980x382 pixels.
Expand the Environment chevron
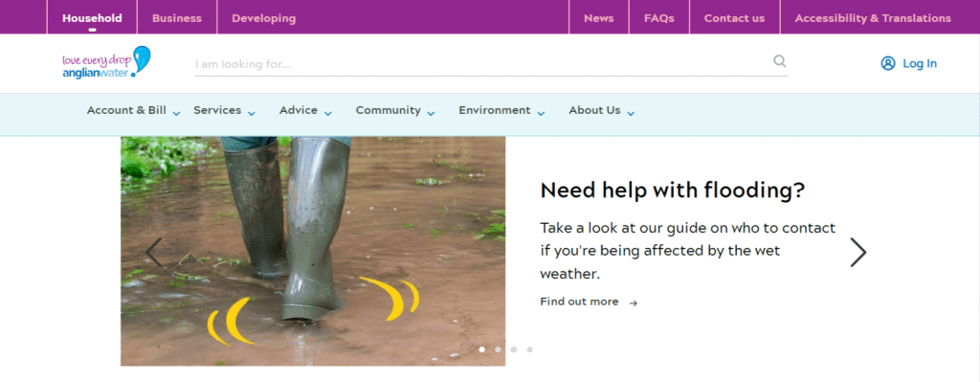541,114
